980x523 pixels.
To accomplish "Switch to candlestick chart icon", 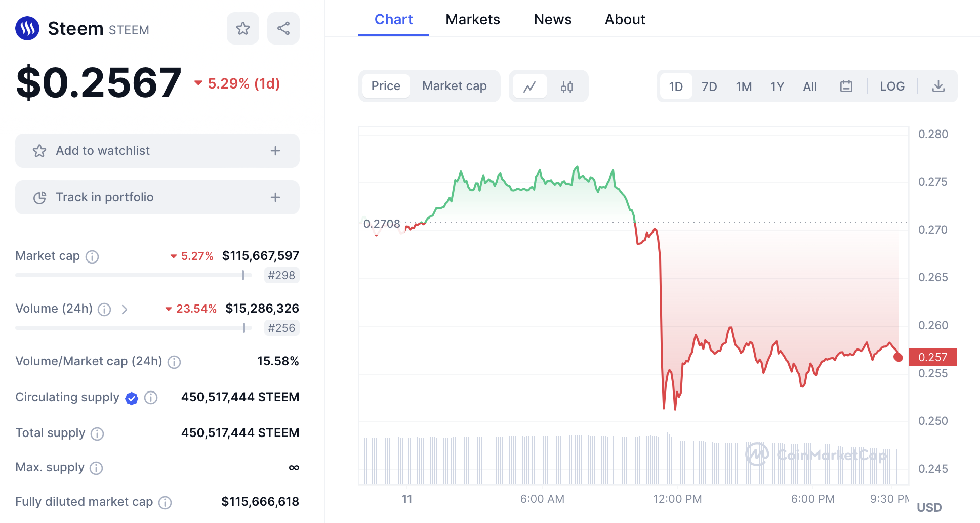I will [567, 86].
